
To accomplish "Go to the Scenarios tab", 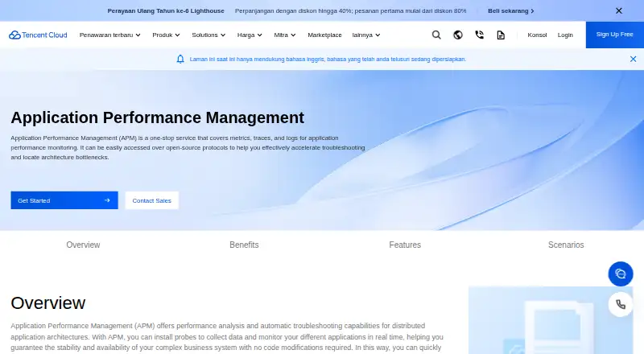I will [x=566, y=245].
